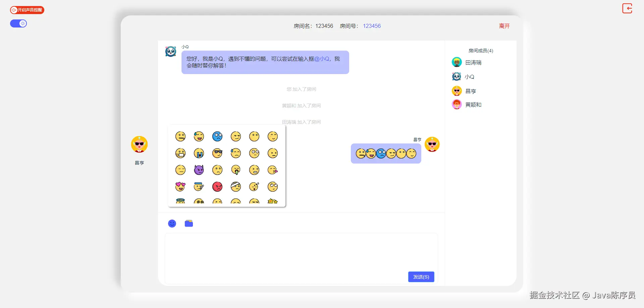Select the sunglasses emoji in picker
Screen dimensions: 644x308
point(217,153)
